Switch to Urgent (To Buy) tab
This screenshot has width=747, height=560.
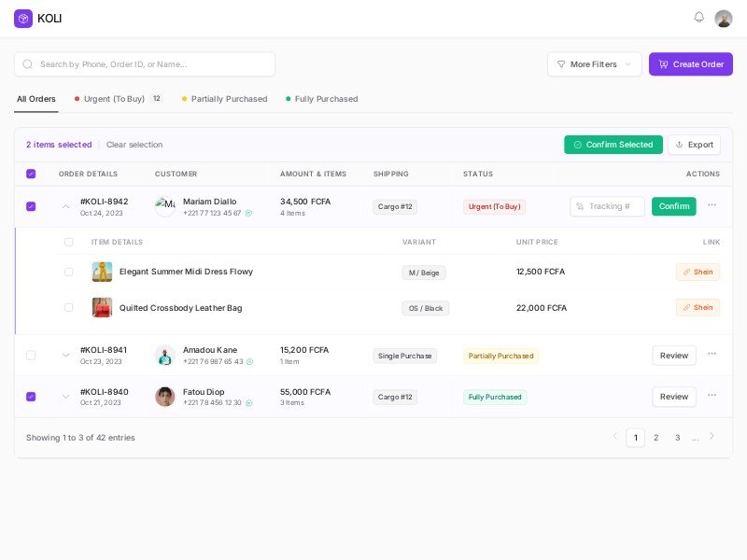(x=114, y=99)
